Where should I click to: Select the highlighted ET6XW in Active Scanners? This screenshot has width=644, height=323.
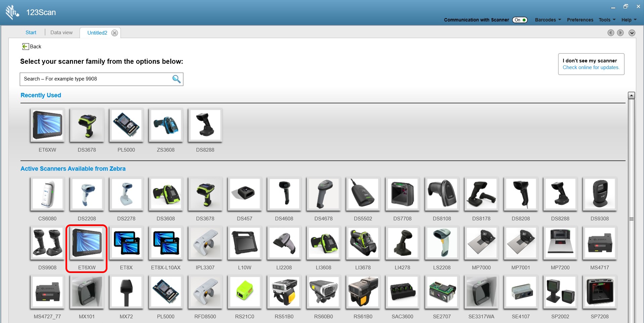pyautogui.click(x=87, y=243)
